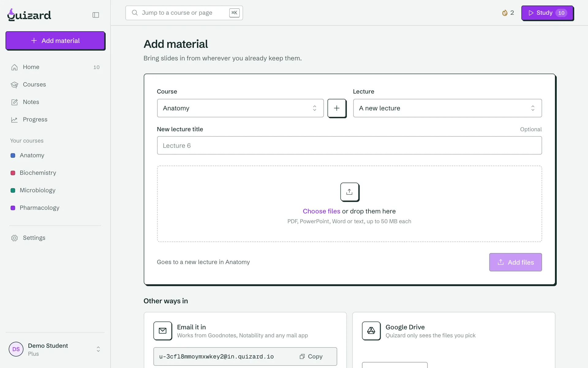Click the Settings gear icon
The width and height of the screenshot is (588, 368).
pyautogui.click(x=14, y=238)
